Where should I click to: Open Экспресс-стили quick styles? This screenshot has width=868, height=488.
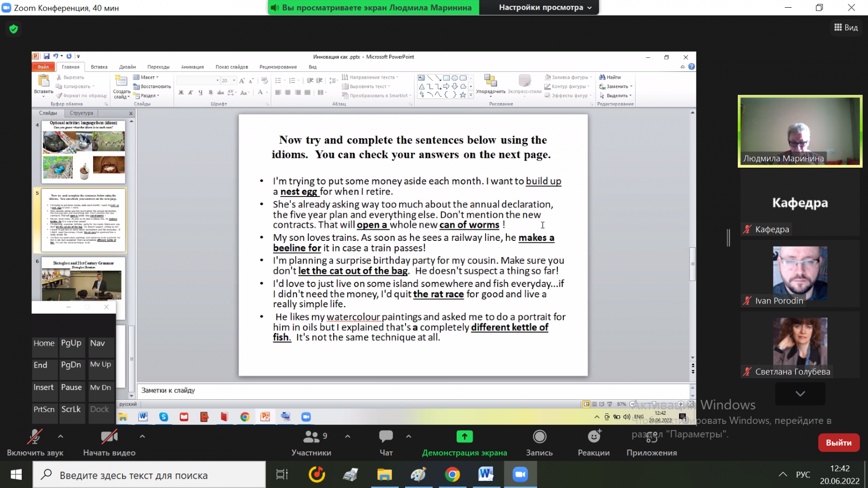[x=524, y=84]
